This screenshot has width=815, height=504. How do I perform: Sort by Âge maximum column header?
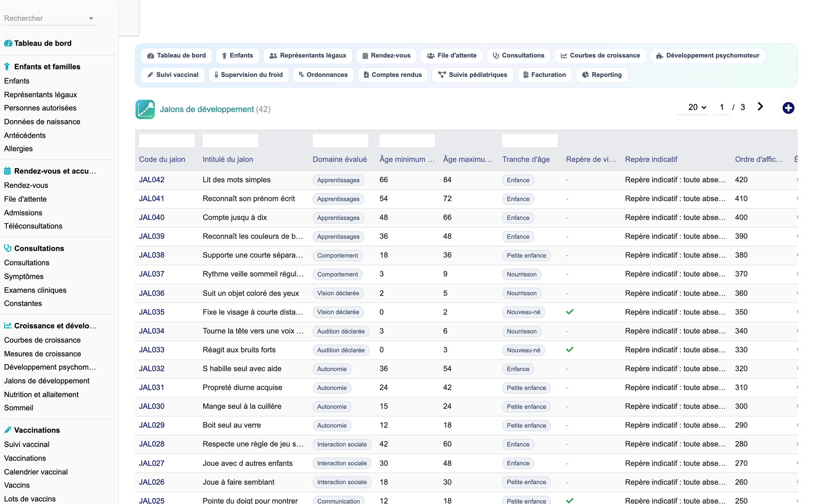(468, 159)
